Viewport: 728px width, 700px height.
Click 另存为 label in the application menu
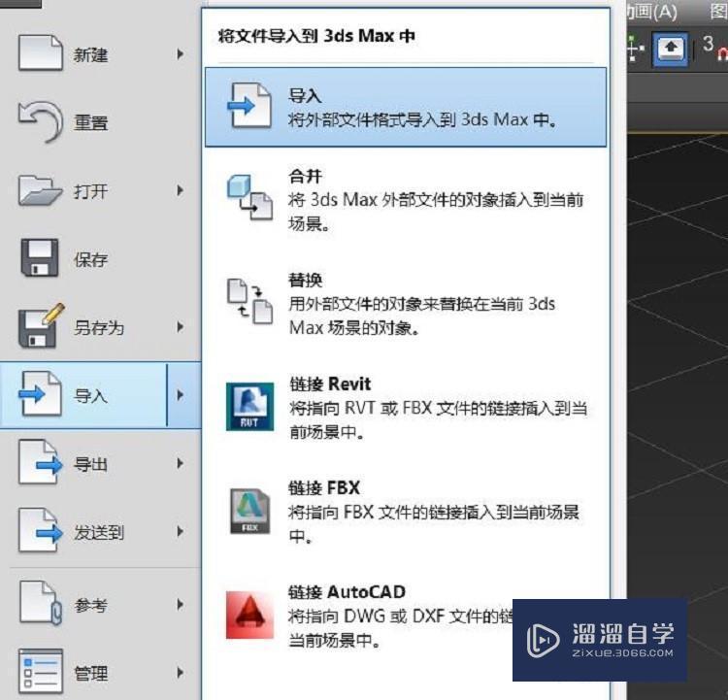click(99, 328)
